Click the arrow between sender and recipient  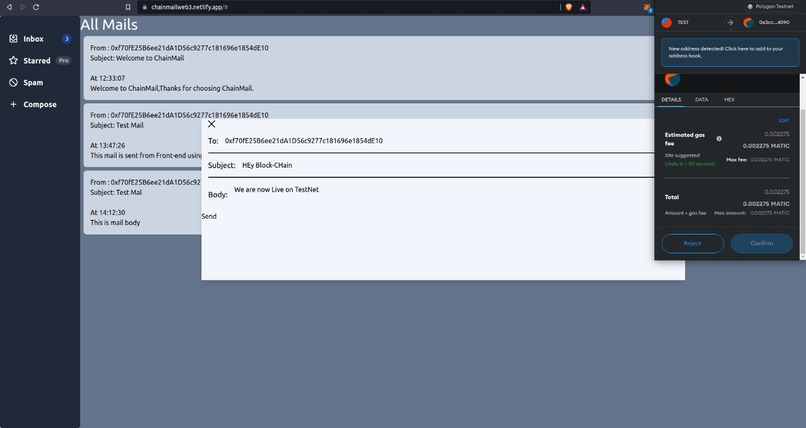tap(730, 23)
